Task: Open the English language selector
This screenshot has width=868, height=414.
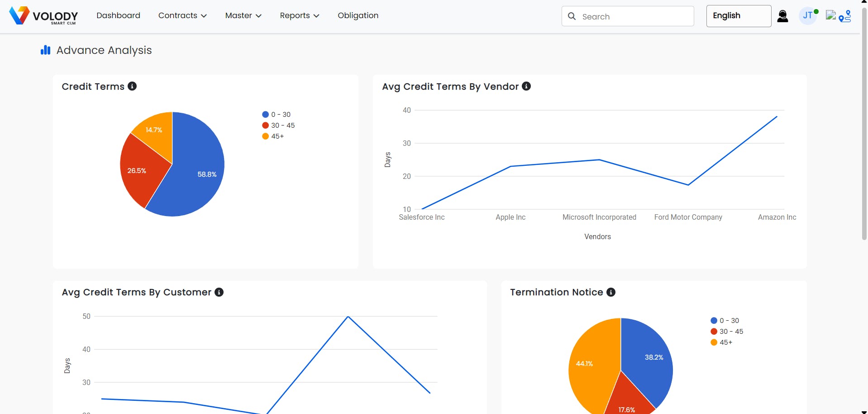Action: pyautogui.click(x=738, y=15)
